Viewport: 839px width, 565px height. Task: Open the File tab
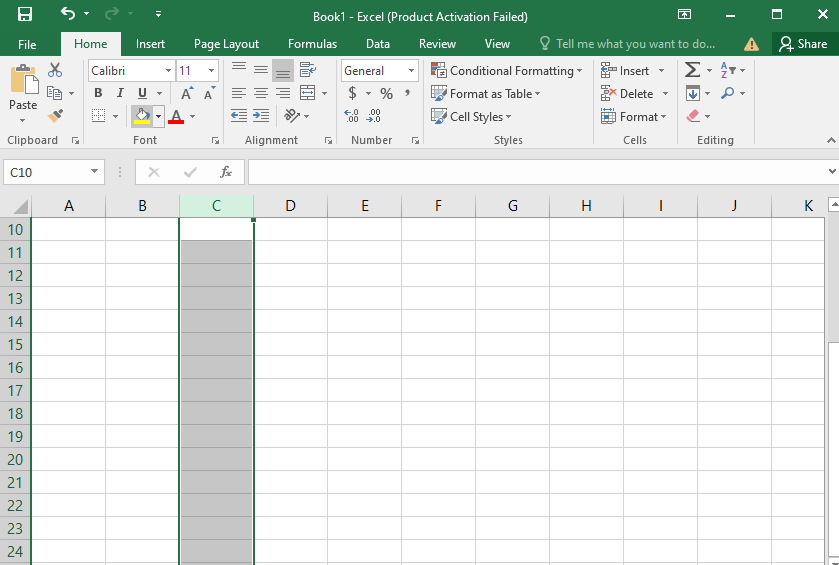(x=27, y=44)
